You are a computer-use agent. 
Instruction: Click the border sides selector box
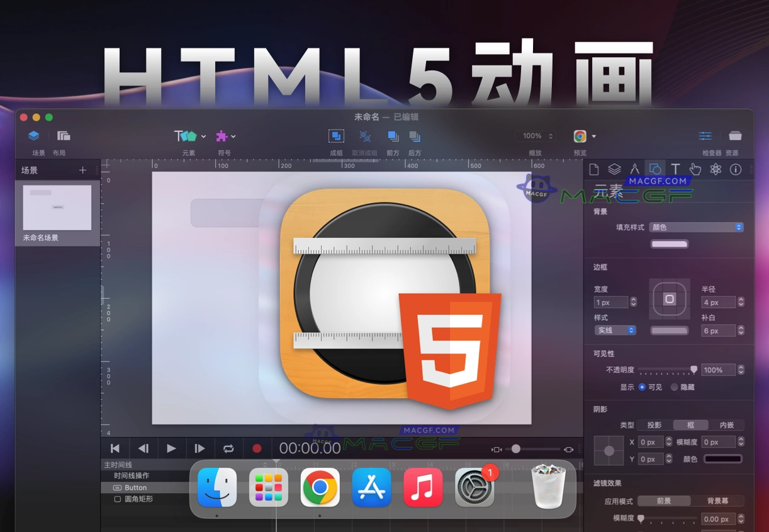pyautogui.click(x=670, y=299)
